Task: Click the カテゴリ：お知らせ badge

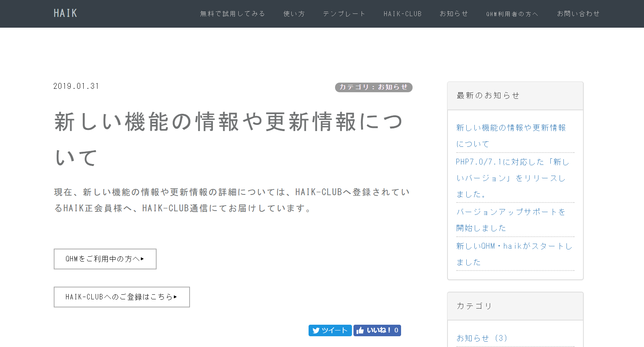Action: 373,87
